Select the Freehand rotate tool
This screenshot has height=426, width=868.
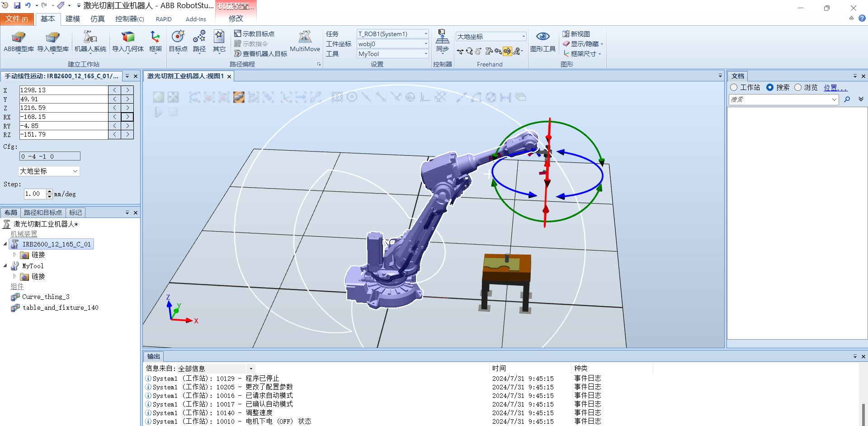(469, 51)
